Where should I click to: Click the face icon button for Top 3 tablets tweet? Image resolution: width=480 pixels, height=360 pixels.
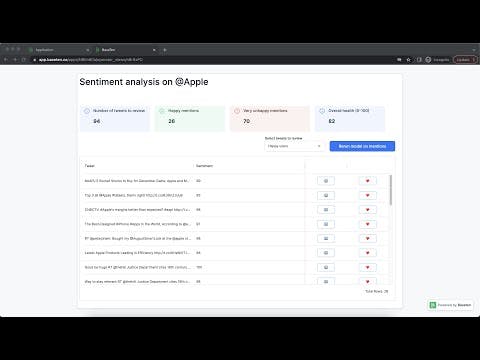[x=326, y=195]
